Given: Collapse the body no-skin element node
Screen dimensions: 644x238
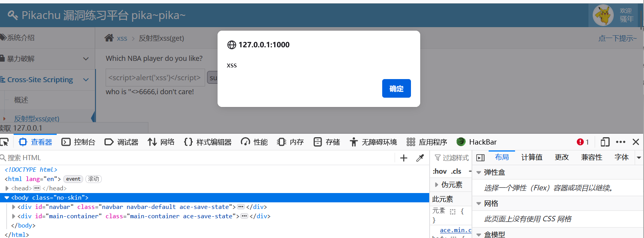Looking at the screenshot, I should click(x=7, y=198).
